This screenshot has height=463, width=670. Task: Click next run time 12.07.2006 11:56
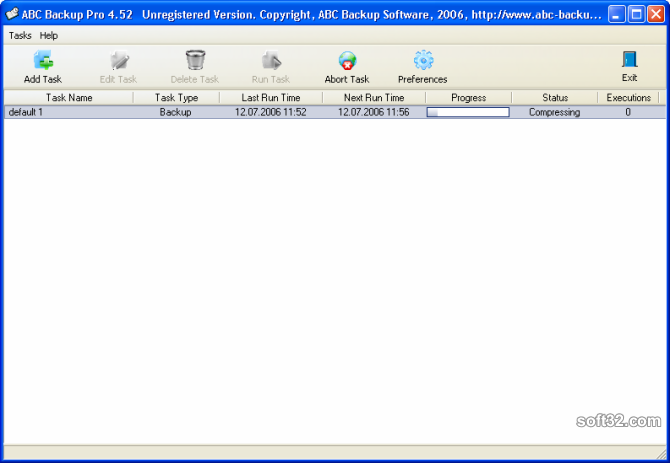click(x=373, y=112)
